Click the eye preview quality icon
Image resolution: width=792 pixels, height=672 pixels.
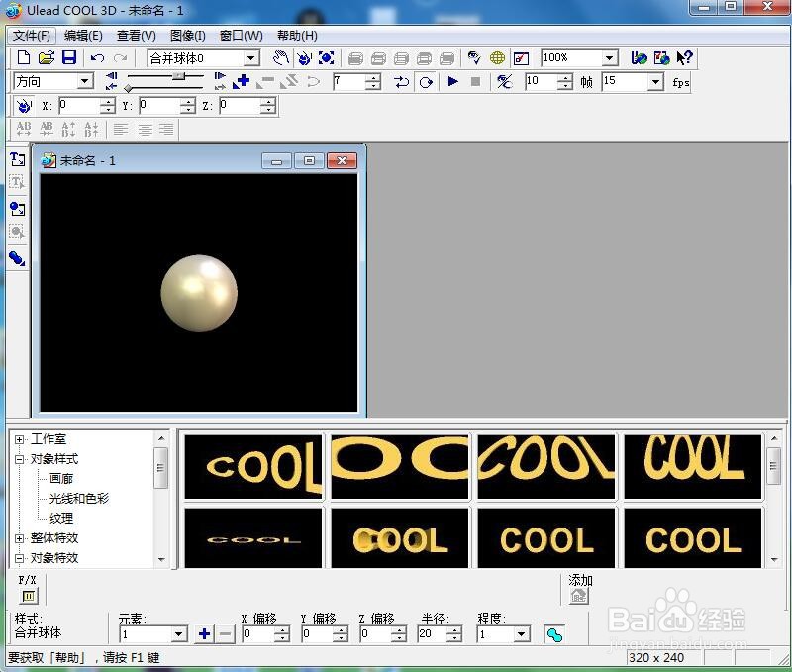point(474,58)
